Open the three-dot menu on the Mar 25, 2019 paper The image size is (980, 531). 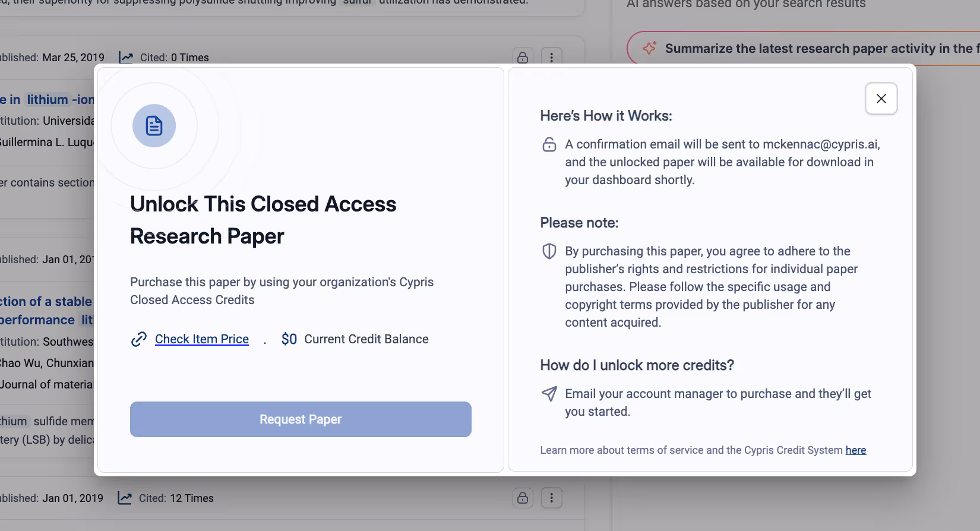coord(552,57)
